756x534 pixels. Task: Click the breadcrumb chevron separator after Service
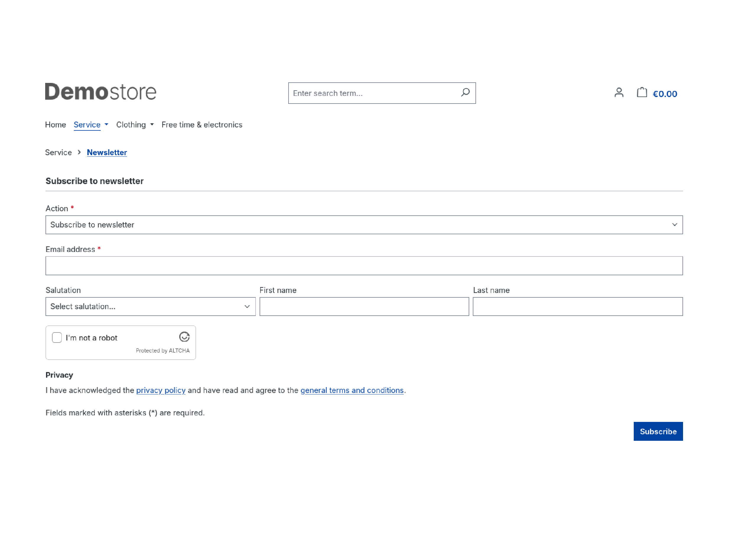pos(79,152)
